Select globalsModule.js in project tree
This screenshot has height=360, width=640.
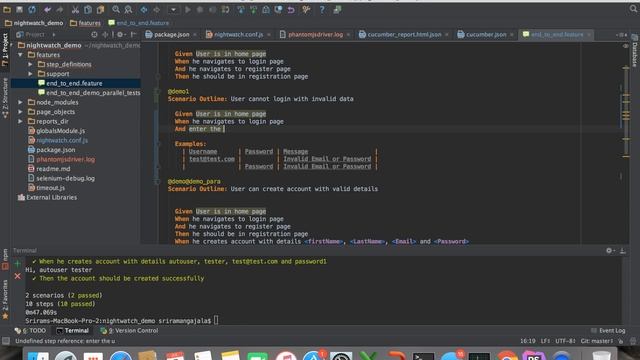click(56, 131)
